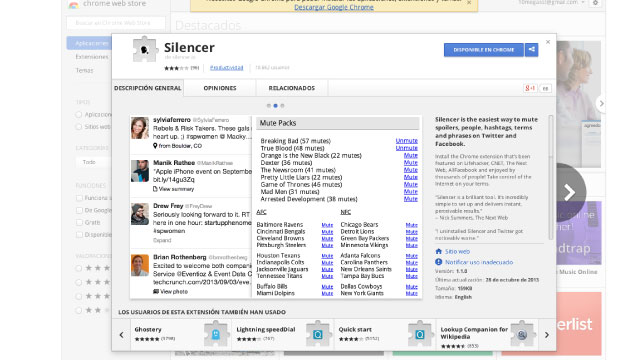The height and width of the screenshot is (360, 634).
Task: Click Mute for Chicago Bears
Action: click(412, 225)
